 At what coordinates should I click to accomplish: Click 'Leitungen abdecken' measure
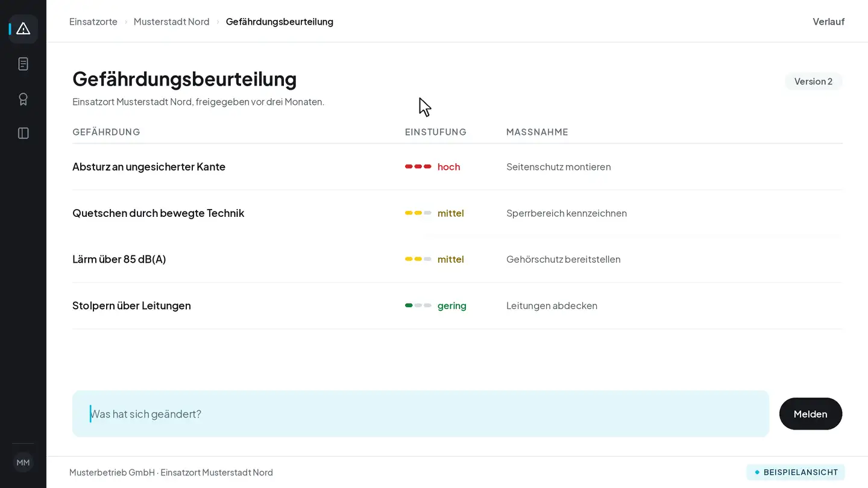pyautogui.click(x=552, y=306)
